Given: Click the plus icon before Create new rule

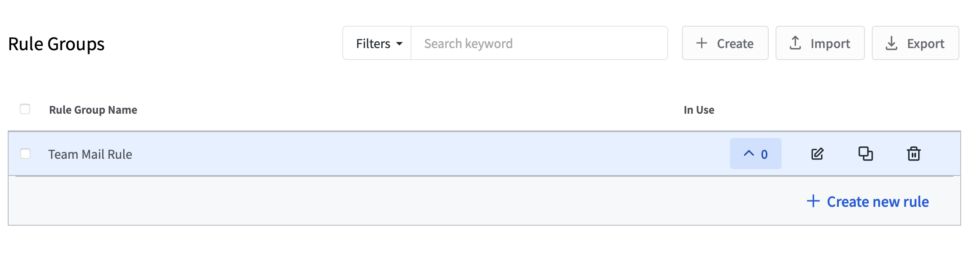Looking at the screenshot, I should point(813,201).
